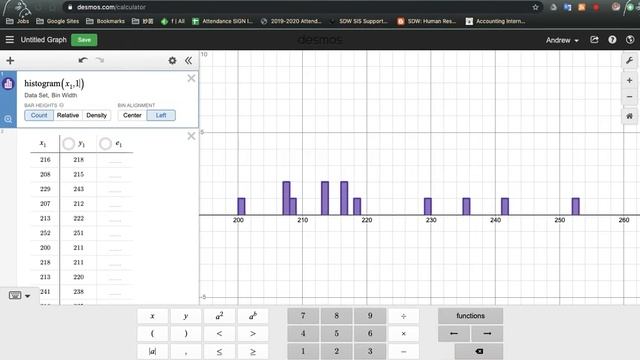Delete the data table expression
This screenshot has width=640, height=360.
click(191, 136)
